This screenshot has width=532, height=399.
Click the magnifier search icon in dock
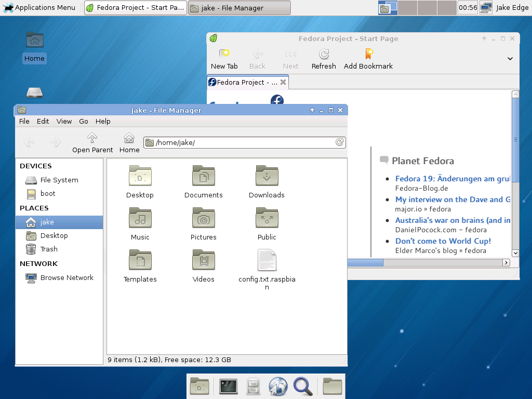303,387
